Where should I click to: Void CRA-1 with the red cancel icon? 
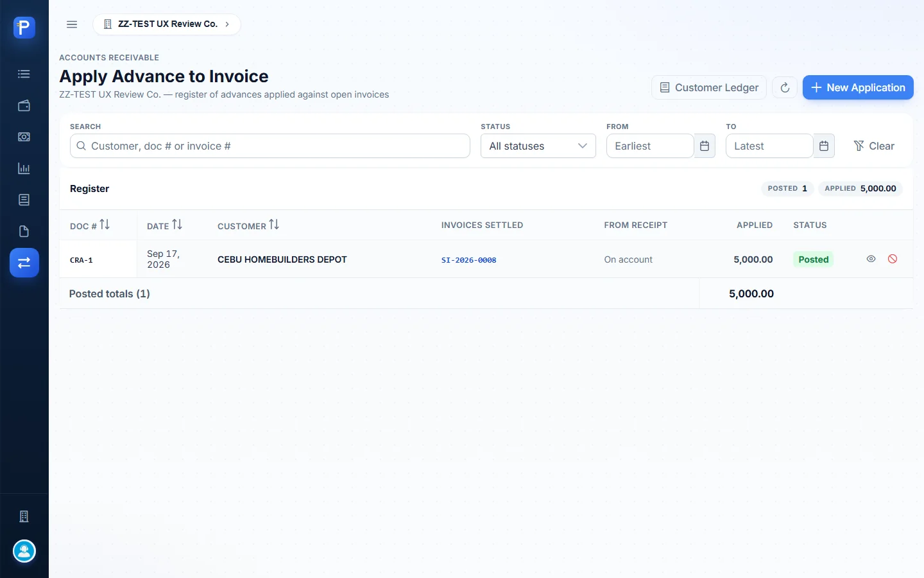tap(893, 259)
